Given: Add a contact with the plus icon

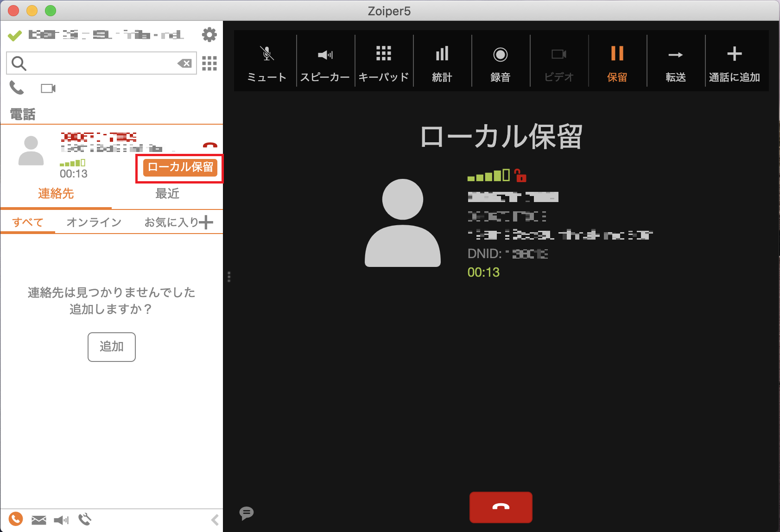Looking at the screenshot, I should pyautogui.click(x=206, y=222).
